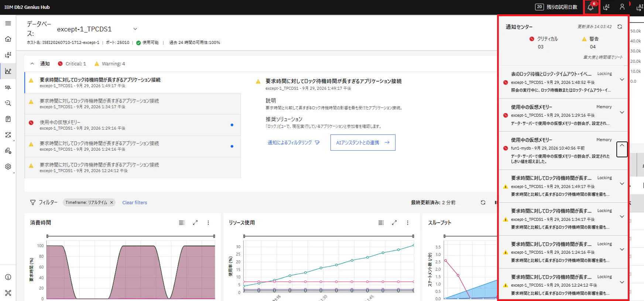The image size is (644, 301).
Task: Open the リソース使用 chart overflow menu
Action: pyautogui.click(x=408, y=223)
